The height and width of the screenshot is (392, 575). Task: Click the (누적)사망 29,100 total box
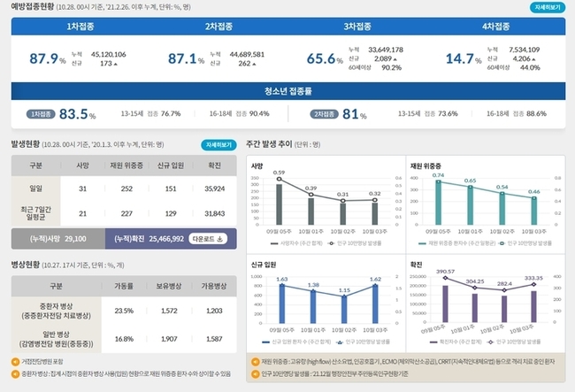click(x=55, y=238)
